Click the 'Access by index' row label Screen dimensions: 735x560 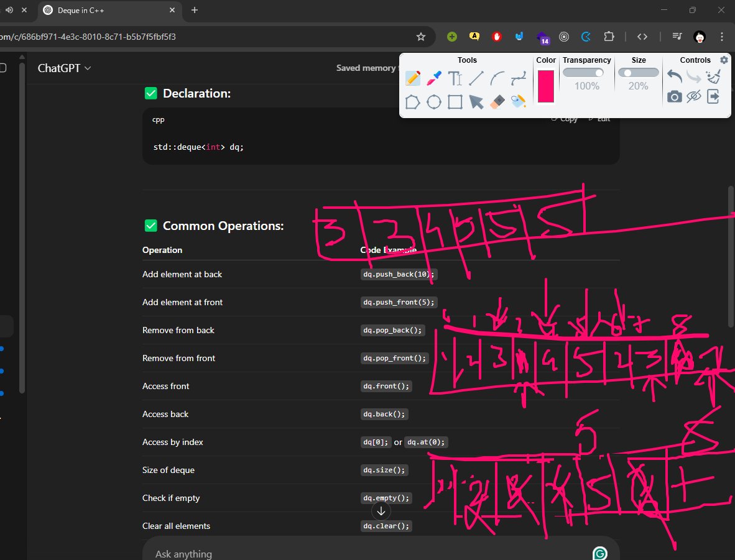(x=172, y=442)
